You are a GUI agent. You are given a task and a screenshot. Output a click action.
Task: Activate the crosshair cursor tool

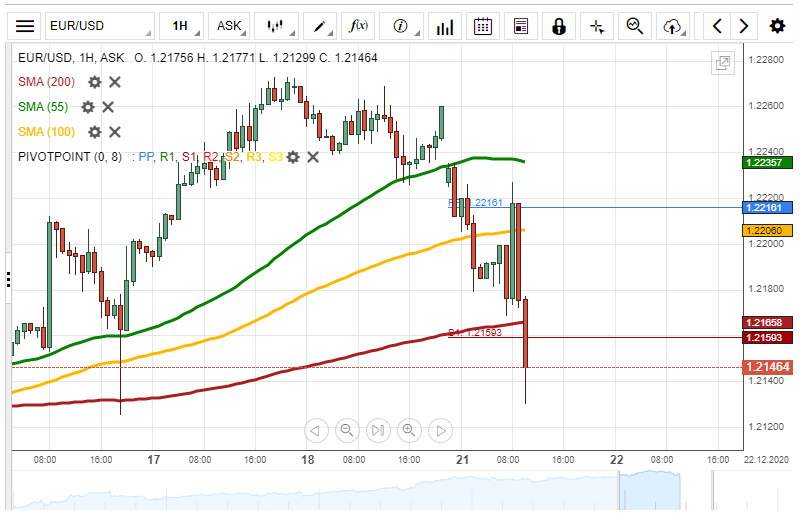(597, 26)
